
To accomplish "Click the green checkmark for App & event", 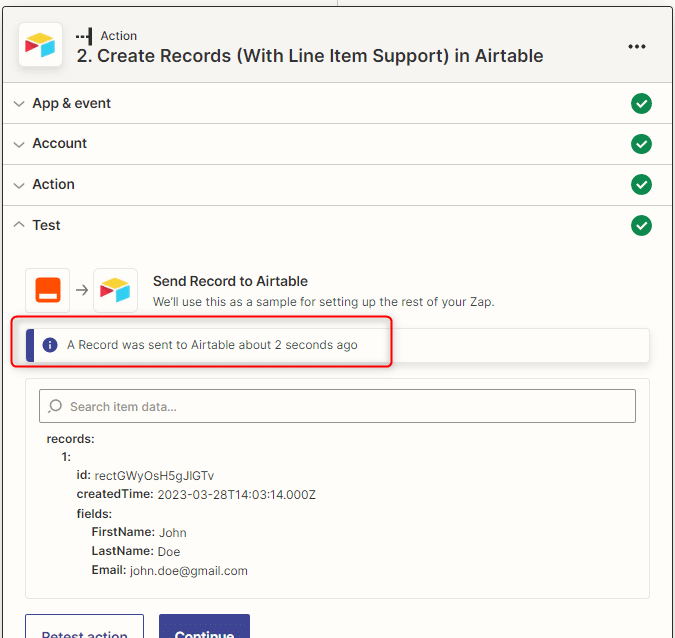I will pos(641,103).
